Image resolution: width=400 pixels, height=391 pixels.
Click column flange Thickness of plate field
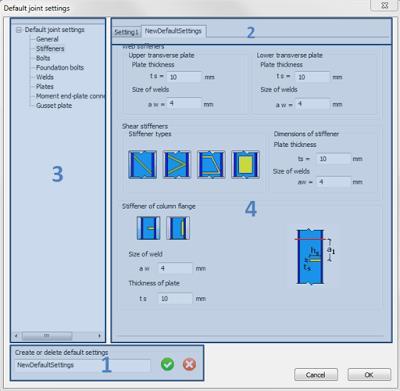tap(175, 298)
